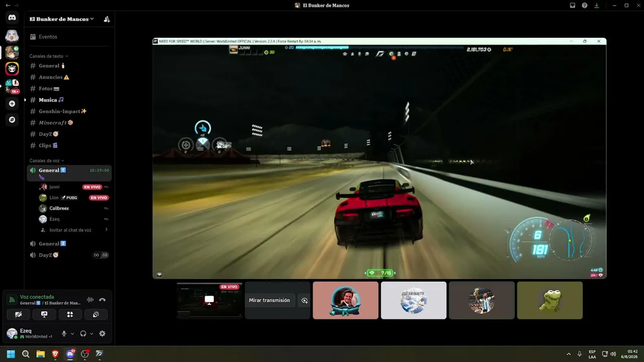This screenshot has height=362, width=644.
Task: Expand Invitar al chat de voz arrow
Action: coord(106,230)
